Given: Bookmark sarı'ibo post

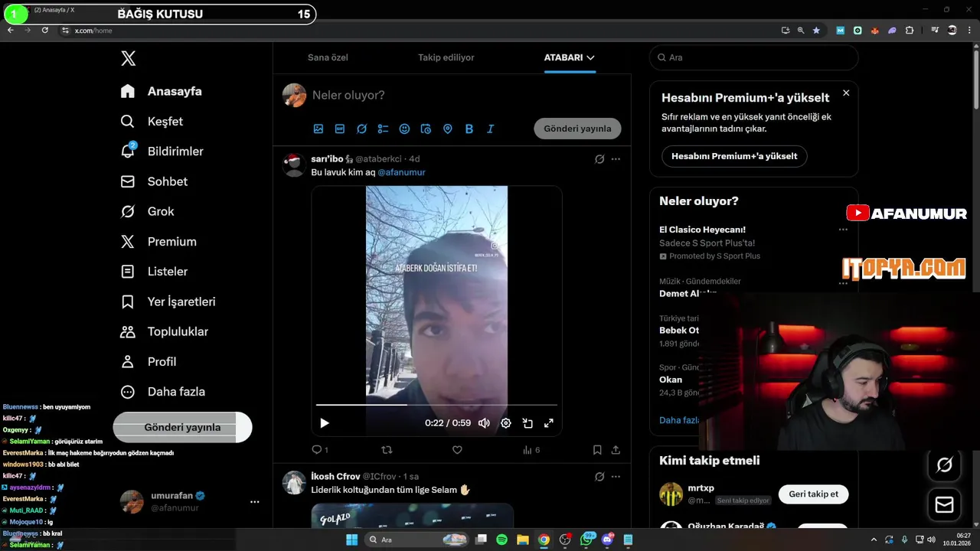Looking at the screenshot, I should point(597,450).
